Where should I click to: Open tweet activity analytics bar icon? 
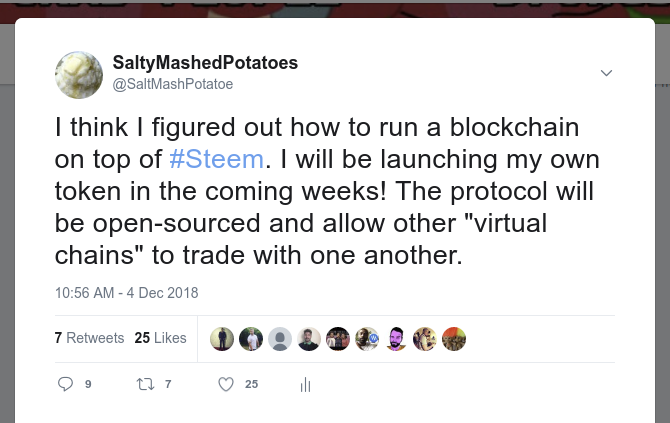click(306, 385)
